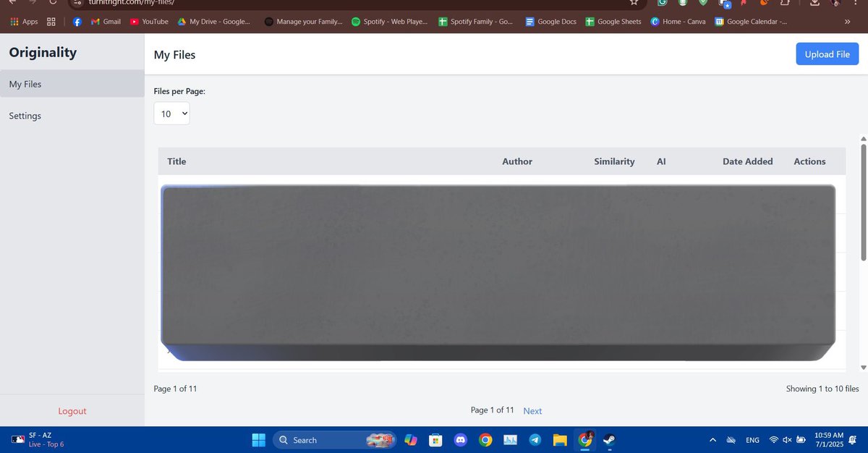Click the scrollbar up arrow

pyautogui.click(x=863, y=137)
